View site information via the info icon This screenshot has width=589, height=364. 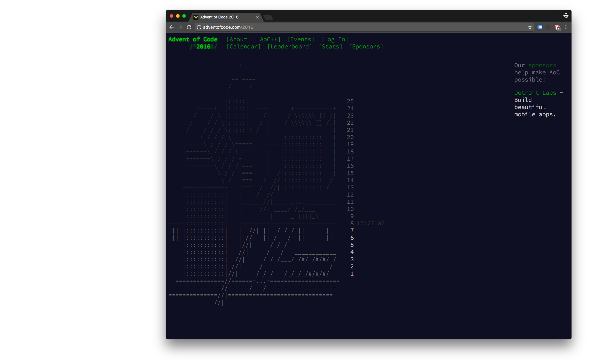pyautogui.click(x=199, y=27)
